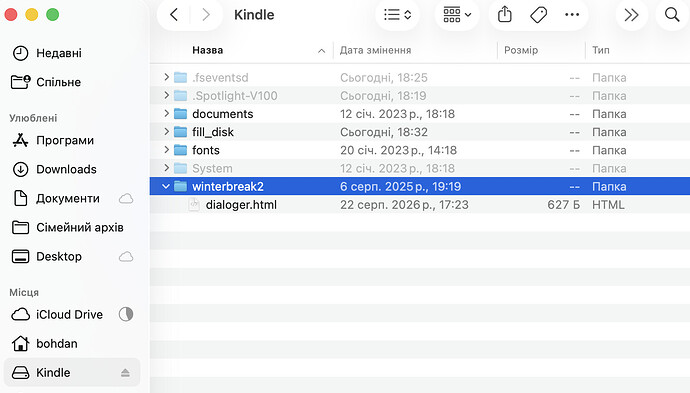Click iCloud status icon next to Desktop
This screenshot has height=393, width=690.
point(126,257)
